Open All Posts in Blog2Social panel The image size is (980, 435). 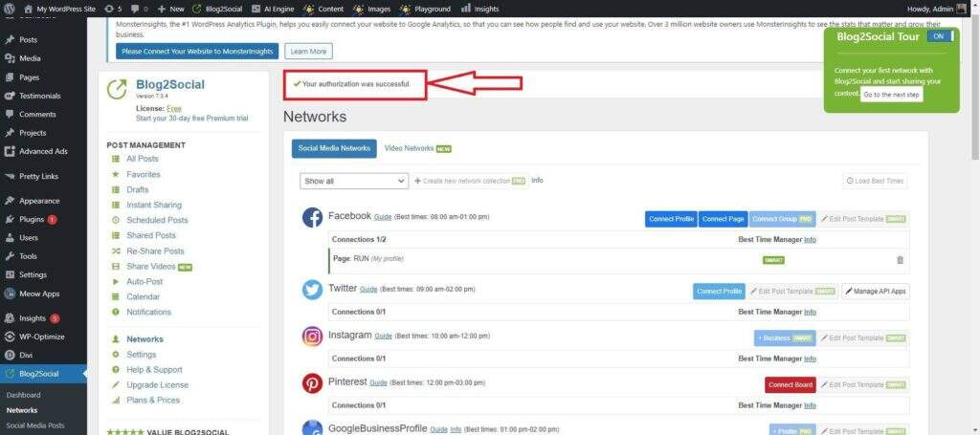(143, 159)
